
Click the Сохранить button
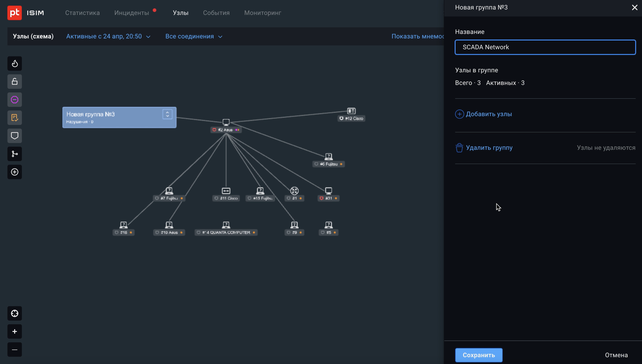[x=479, y=355]
